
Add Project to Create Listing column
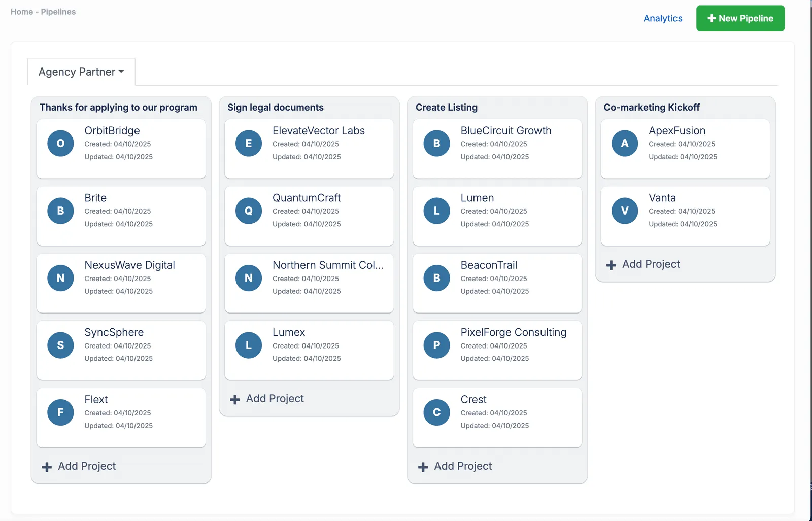tap(463, 466)
